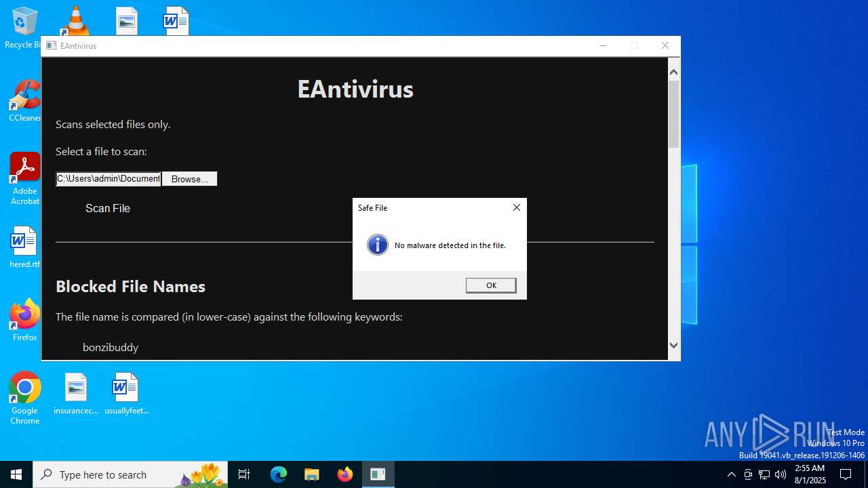The width and height of the screenshot is (868, 488).
Task: Select the VLC media player desktop icon
Action: (x=76, y=20)
